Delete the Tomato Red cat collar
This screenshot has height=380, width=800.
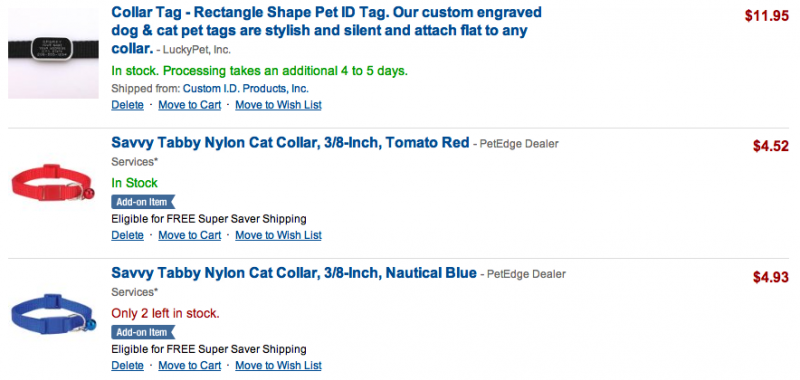128,235
